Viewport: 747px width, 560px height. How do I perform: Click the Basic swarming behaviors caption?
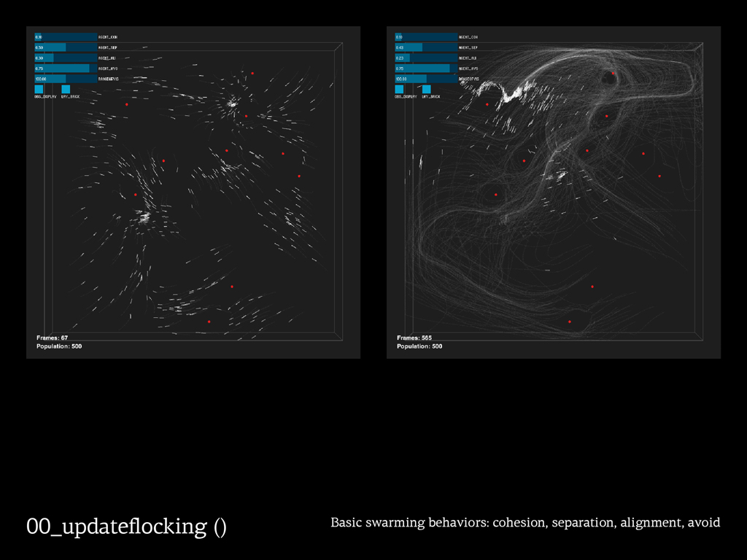[525, 523]
